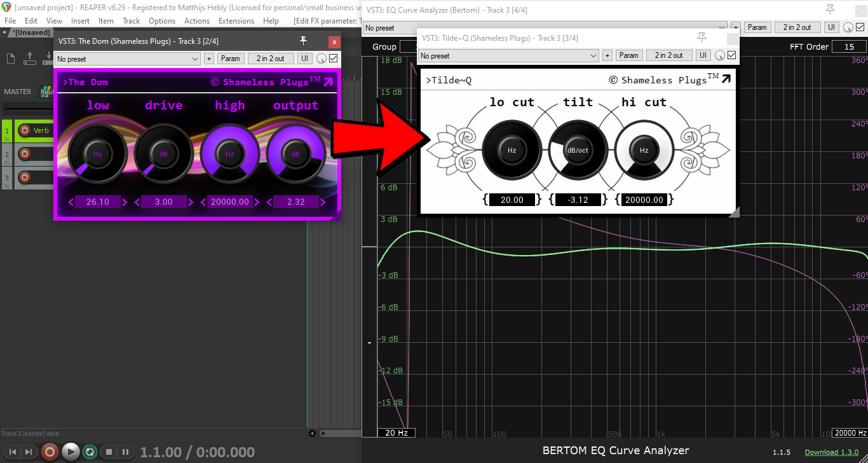868x463 pixels.
Task: Click the New Project icon
Action: [x=11, y=59]
